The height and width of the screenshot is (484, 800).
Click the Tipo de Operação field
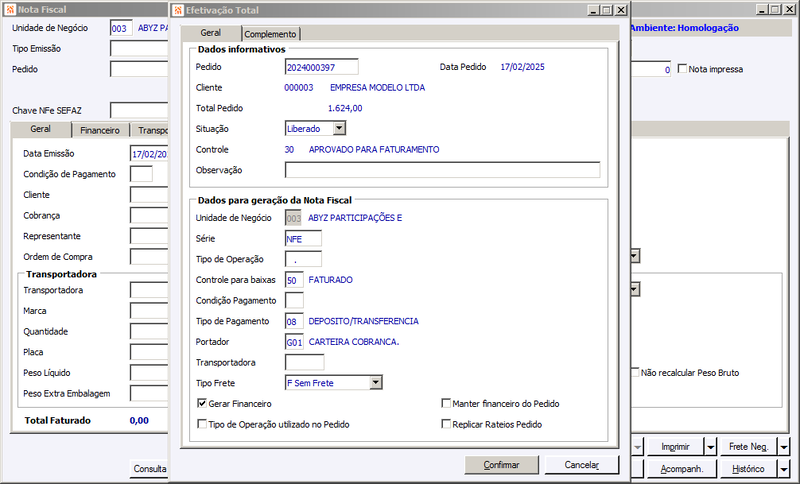303,259
